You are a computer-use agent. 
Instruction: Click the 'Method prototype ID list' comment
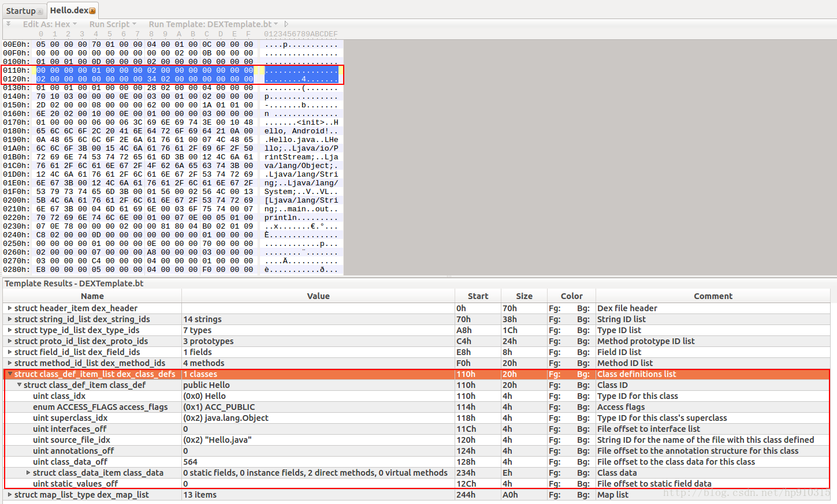646,341
